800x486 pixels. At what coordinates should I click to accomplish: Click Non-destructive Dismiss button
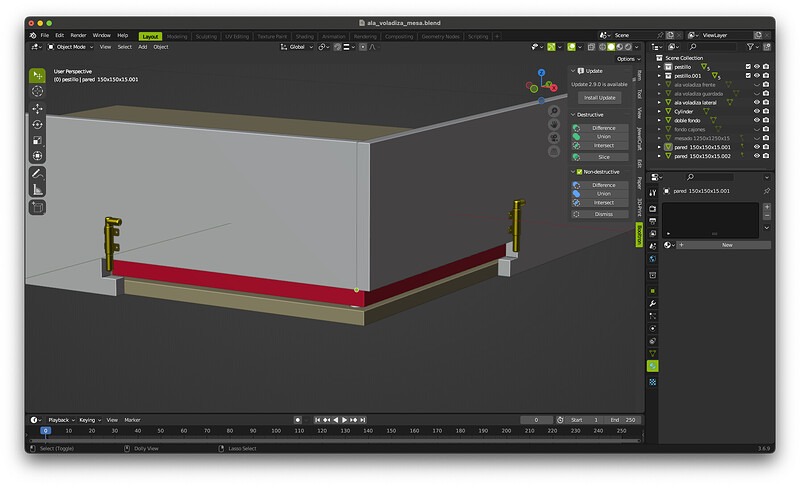click(x=599, y=214)
